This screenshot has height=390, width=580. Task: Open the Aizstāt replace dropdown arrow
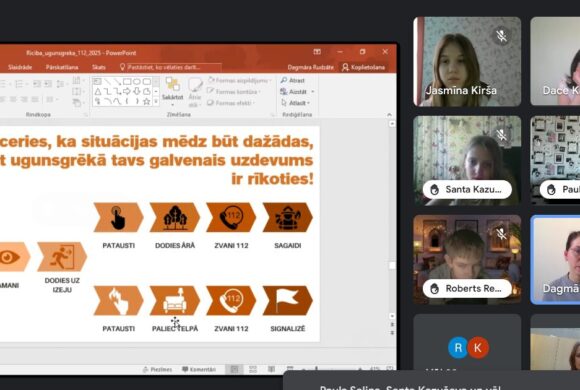click(313, 92)
